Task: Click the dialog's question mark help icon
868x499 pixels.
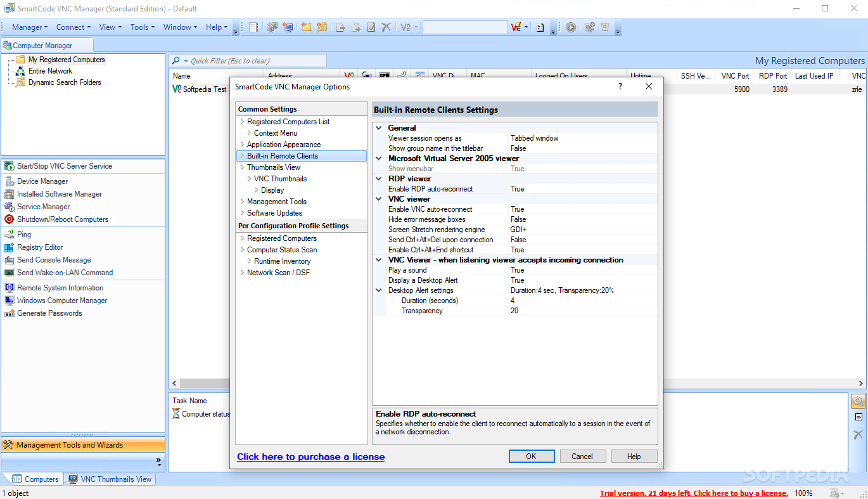Action: 620,86
